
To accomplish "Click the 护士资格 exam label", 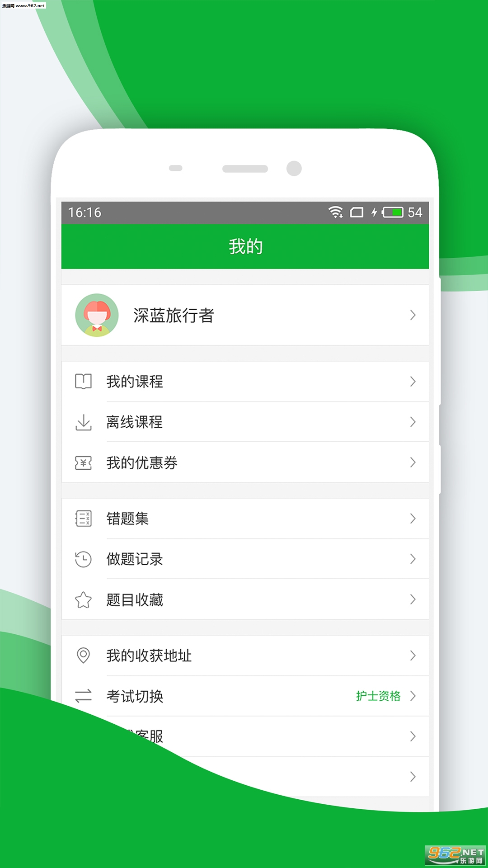I will coord(378,696).
